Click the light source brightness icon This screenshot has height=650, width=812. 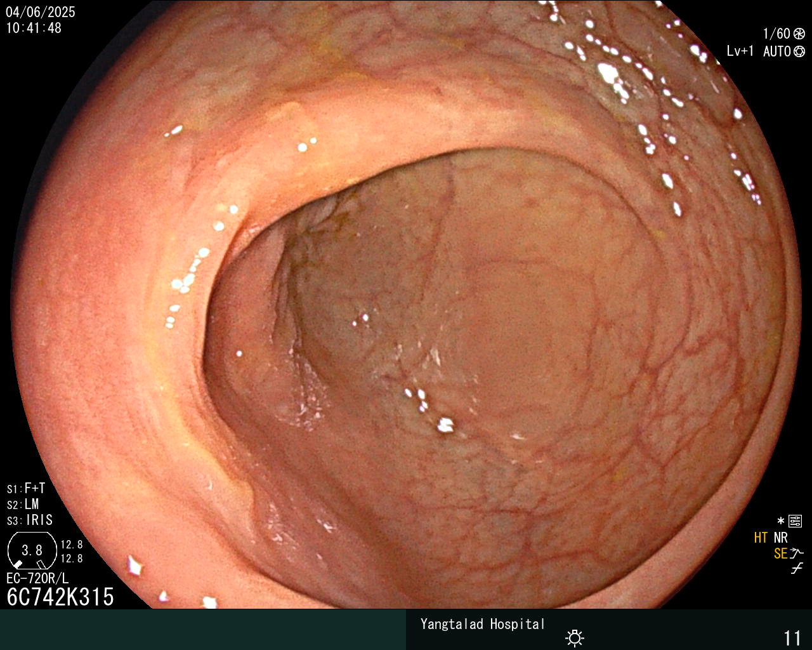click(575, 637)
